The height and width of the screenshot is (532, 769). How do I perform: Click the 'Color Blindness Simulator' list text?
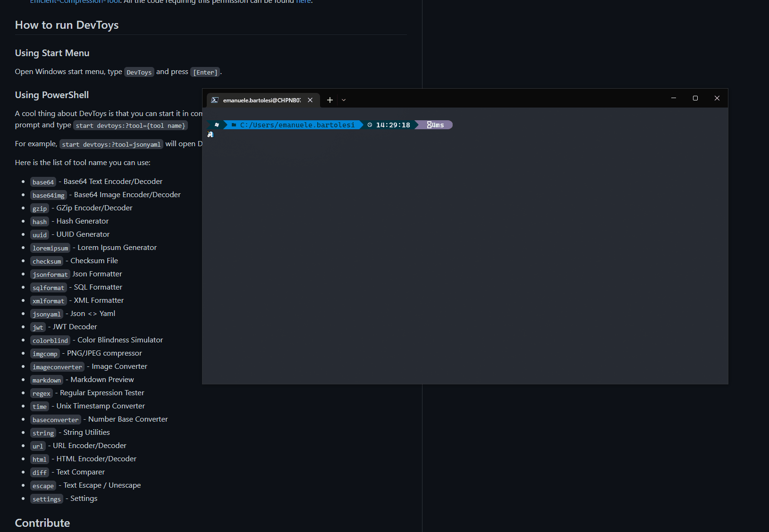point(120,340)
